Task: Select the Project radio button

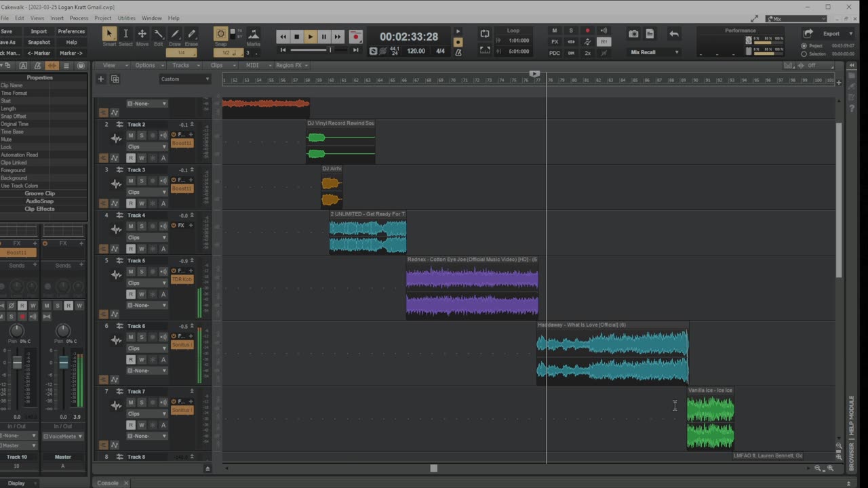Action: [x=804, y=45]
